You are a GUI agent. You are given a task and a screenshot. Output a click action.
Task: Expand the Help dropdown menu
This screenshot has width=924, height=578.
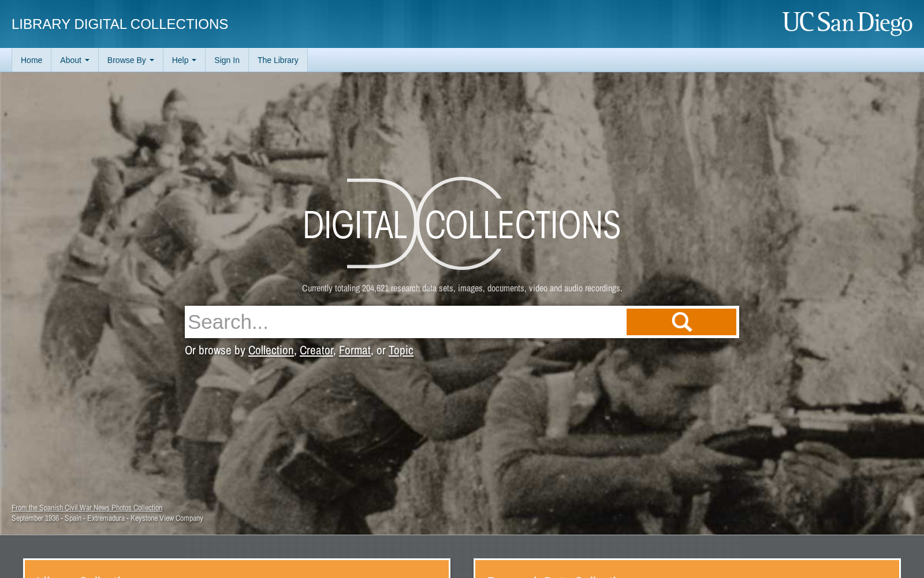184,60
